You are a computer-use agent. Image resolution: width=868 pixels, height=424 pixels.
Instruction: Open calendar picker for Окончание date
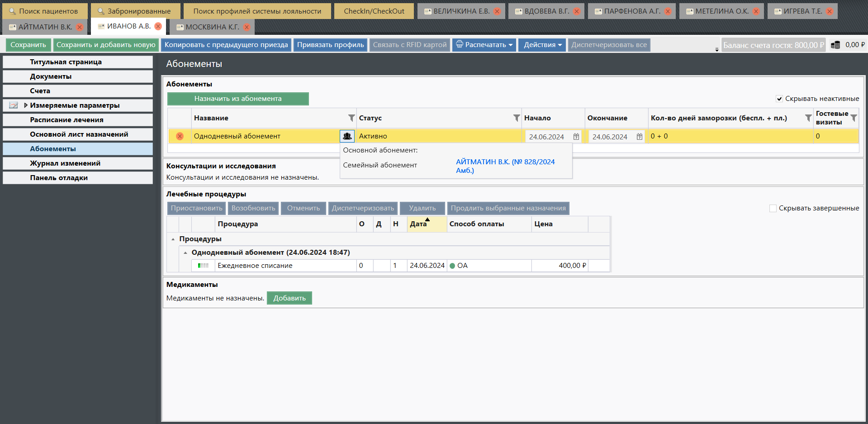tap(639, 137)
